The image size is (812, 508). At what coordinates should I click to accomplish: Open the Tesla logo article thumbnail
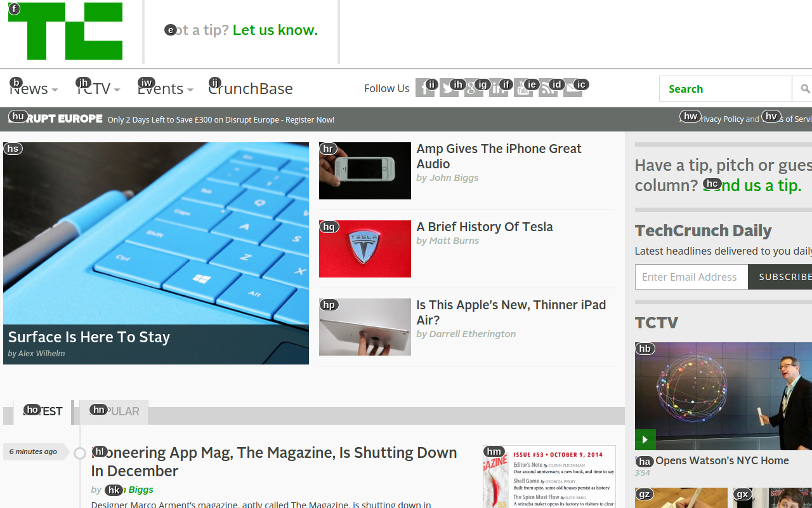coord(365,249)
